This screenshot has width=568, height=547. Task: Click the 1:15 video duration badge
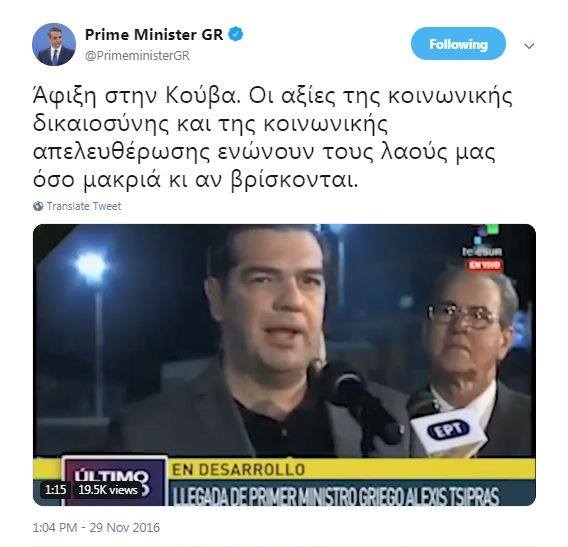tap(55, 490)
